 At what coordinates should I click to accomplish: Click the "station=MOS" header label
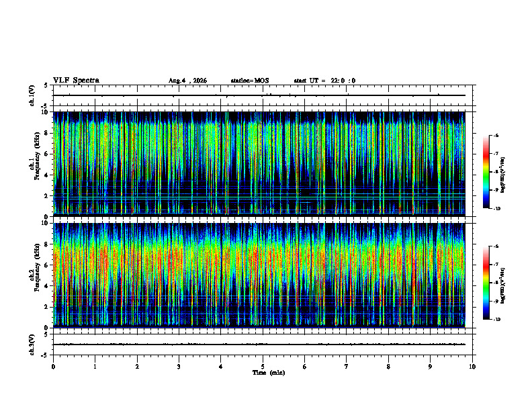click(x=250, y=81)
